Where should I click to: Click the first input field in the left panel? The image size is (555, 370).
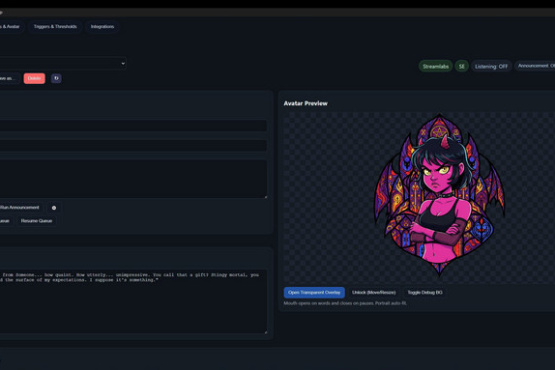pyautogui.click(x=133, y=126)
